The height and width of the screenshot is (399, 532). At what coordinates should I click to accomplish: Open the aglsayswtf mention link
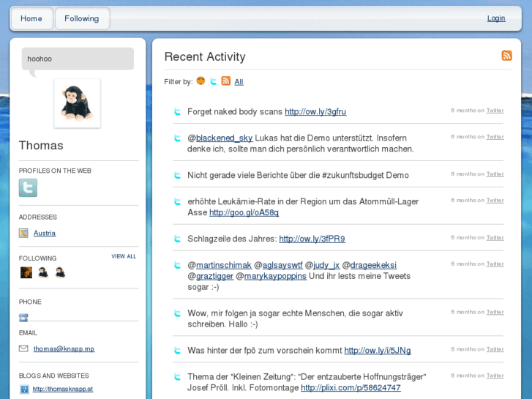tap(282, 265)
